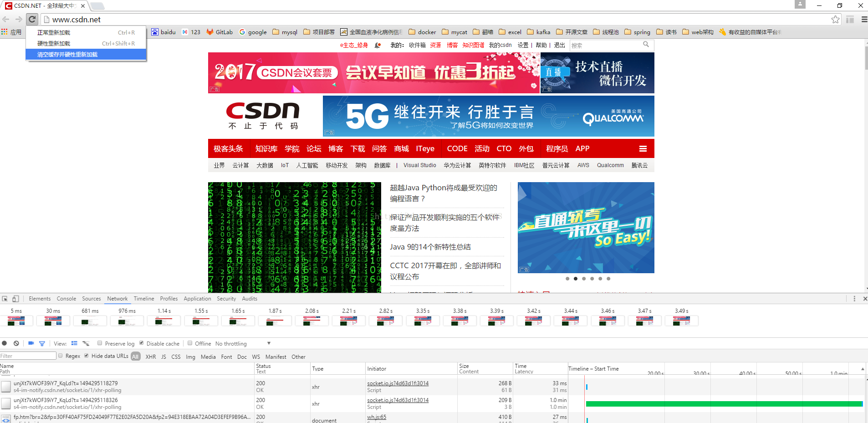Switch to the Application tab

197,299
